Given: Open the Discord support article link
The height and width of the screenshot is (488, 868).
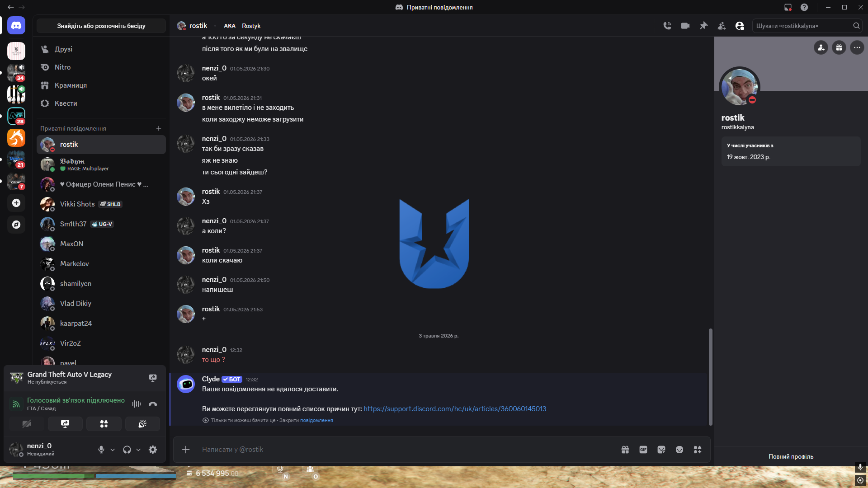Looking at the screenshot, I should click(x=455, y=409).
